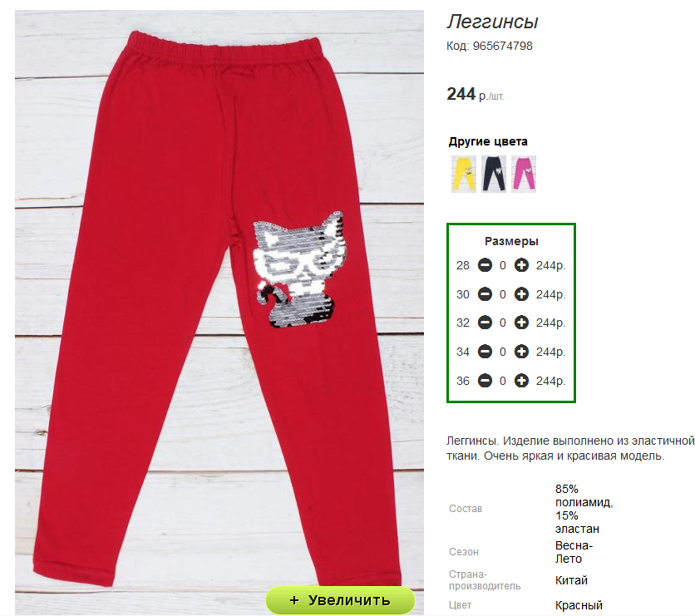Choose the pink leggings color variant
695x616 pixels.
[524, 174]
